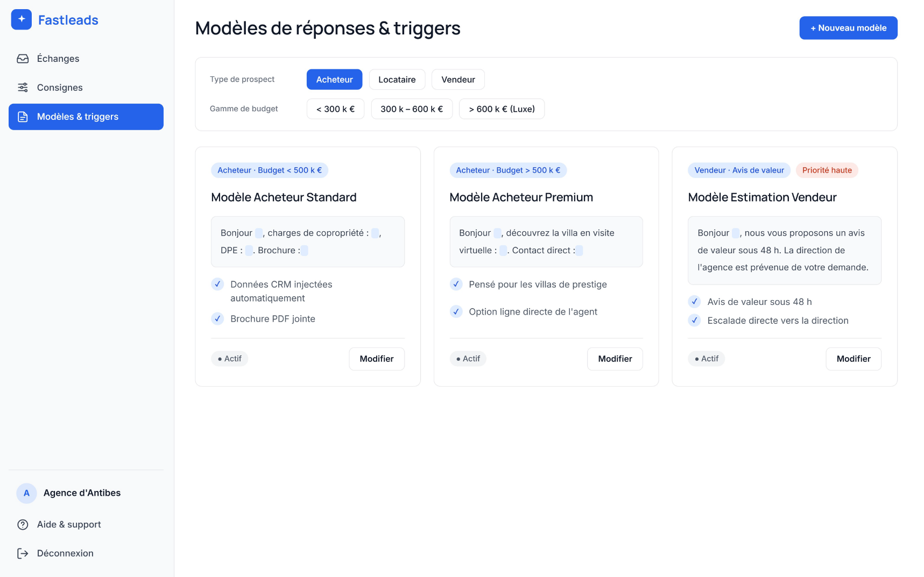Select the Acheteur prospect type filter

click(x=334, y=80)
